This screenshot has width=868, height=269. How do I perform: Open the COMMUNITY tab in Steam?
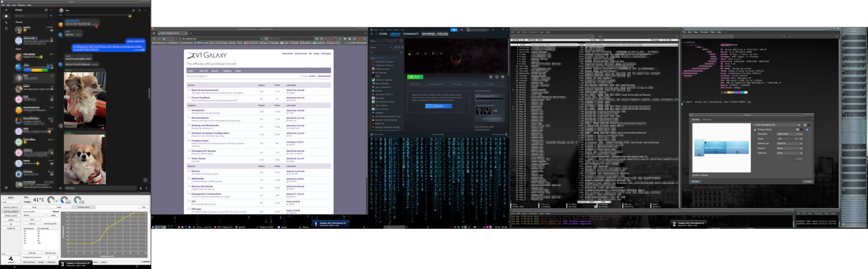pos(411,34)
